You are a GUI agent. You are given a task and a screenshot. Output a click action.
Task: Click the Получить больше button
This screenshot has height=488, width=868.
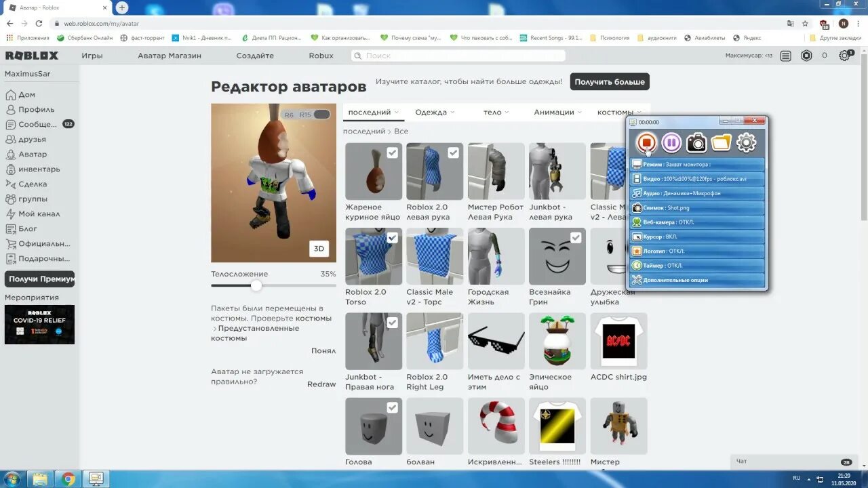(x=610, y=82)
